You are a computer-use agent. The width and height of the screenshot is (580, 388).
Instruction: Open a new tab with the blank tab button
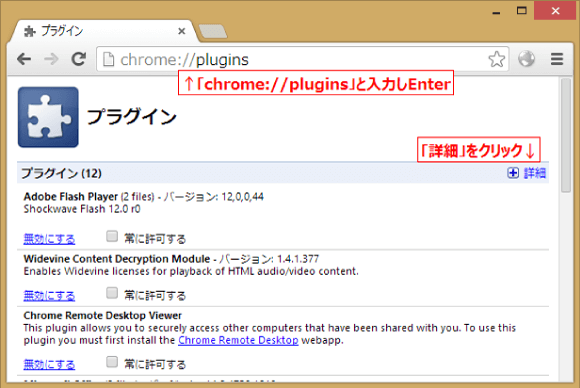click(x=213, y=31)
